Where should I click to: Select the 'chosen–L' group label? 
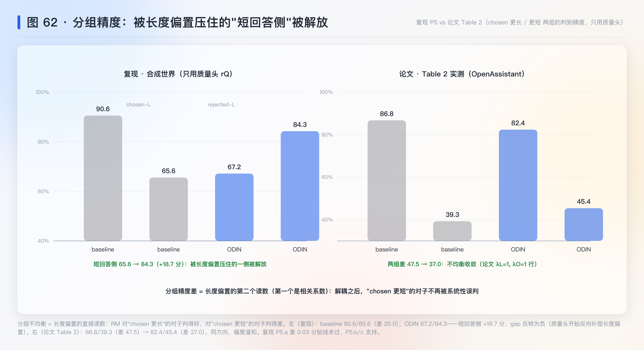point(138,104)
